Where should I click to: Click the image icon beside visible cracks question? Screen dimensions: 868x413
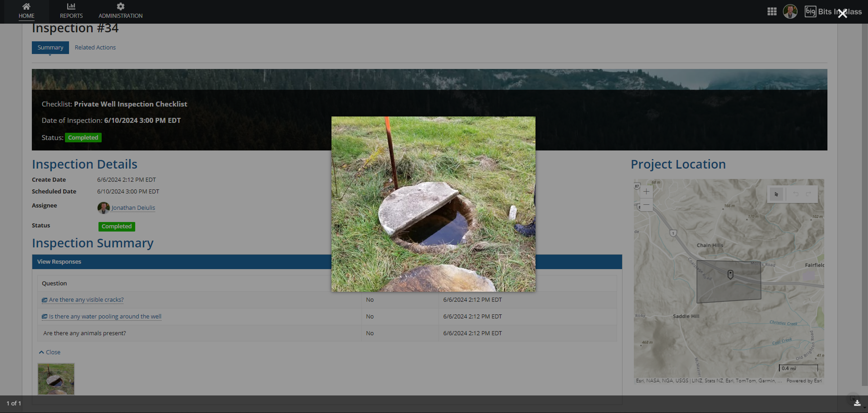click(45, 300)
